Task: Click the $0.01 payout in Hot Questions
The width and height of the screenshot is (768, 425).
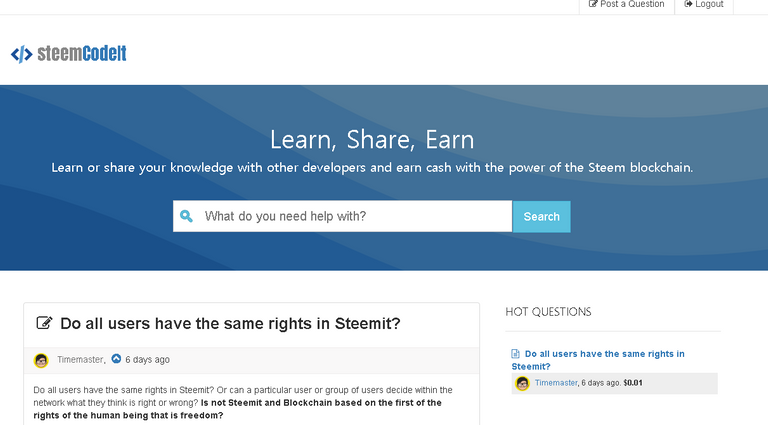Action: (633, 383)
